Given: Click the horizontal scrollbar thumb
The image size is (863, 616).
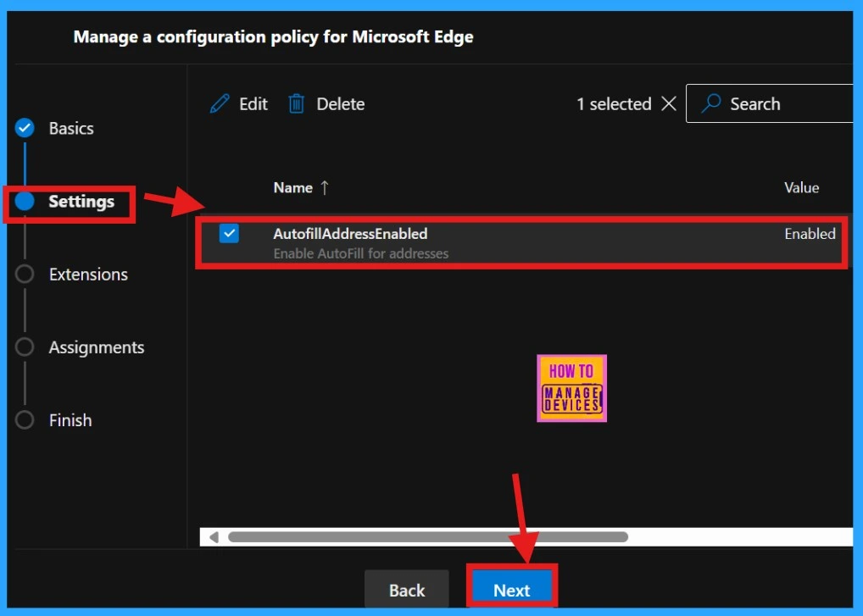Looking at the screenshot, I should click(427, 537).
